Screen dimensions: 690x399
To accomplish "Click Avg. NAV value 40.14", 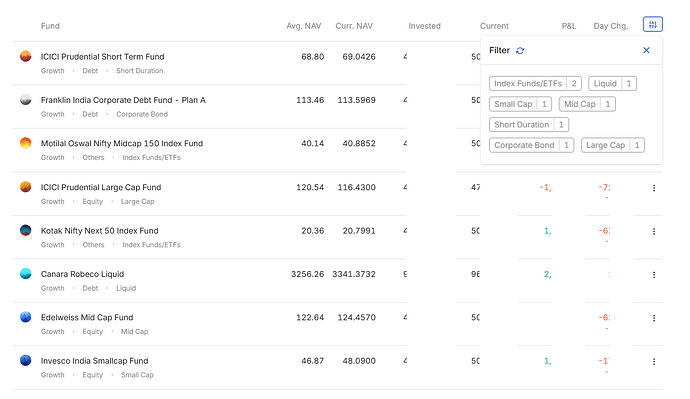I will [312, 143].
